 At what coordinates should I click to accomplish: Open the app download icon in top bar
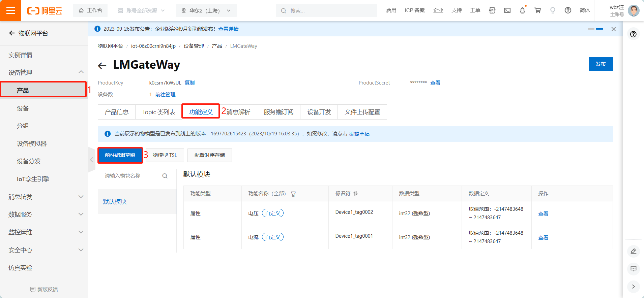tap(492, 10)
